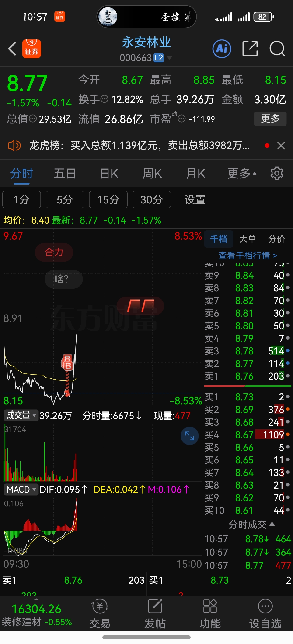Open the search magnifier icon
The width and height of the screenshot is (293, 644).
[x=277, y=49]
